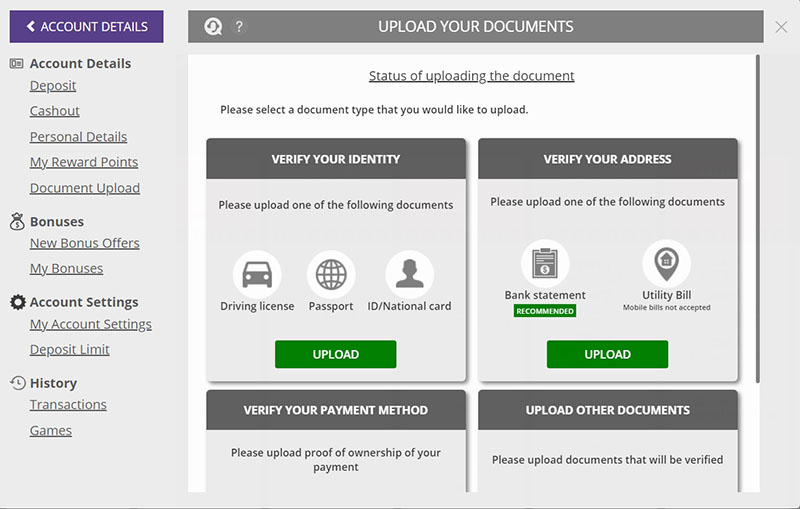Open the Deposit page link
This screenshot has height=509, width=800.
53,86
